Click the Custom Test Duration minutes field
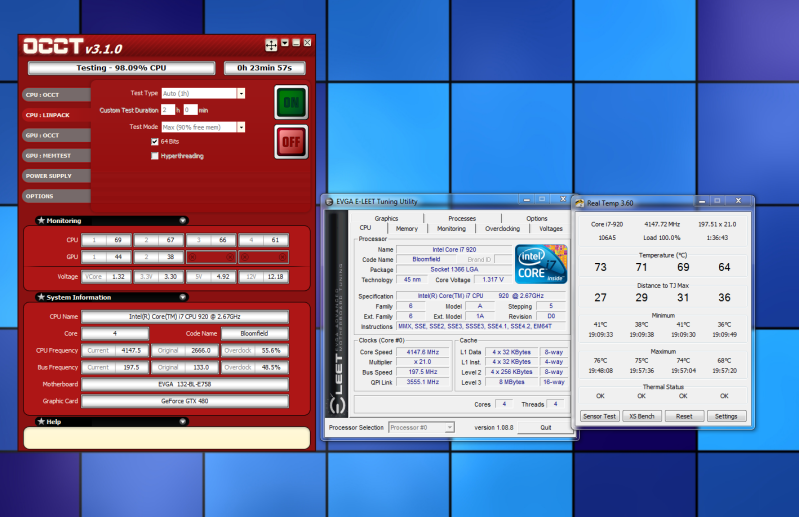 (190, 110)
